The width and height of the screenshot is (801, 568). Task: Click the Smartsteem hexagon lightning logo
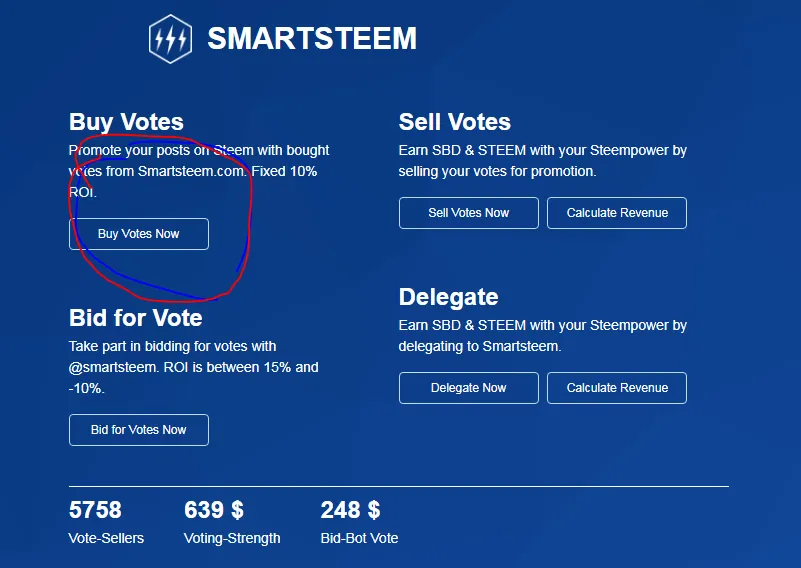pos(170,39)
